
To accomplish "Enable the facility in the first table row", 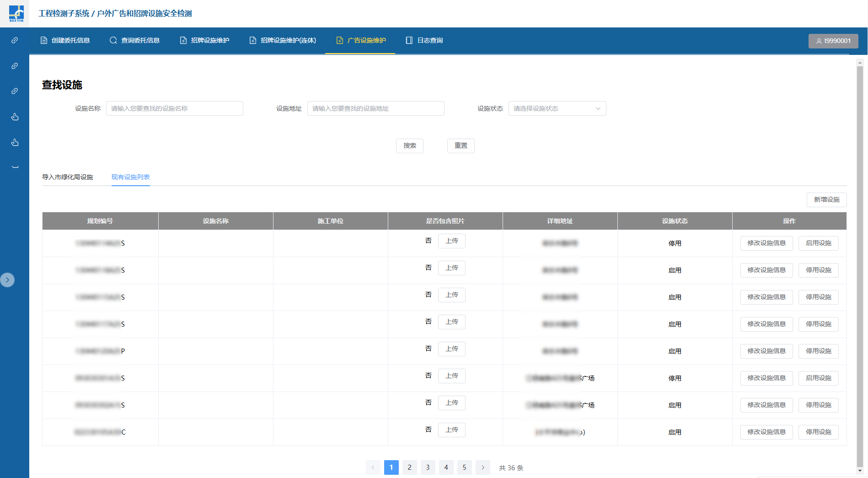I will (818, 243).
